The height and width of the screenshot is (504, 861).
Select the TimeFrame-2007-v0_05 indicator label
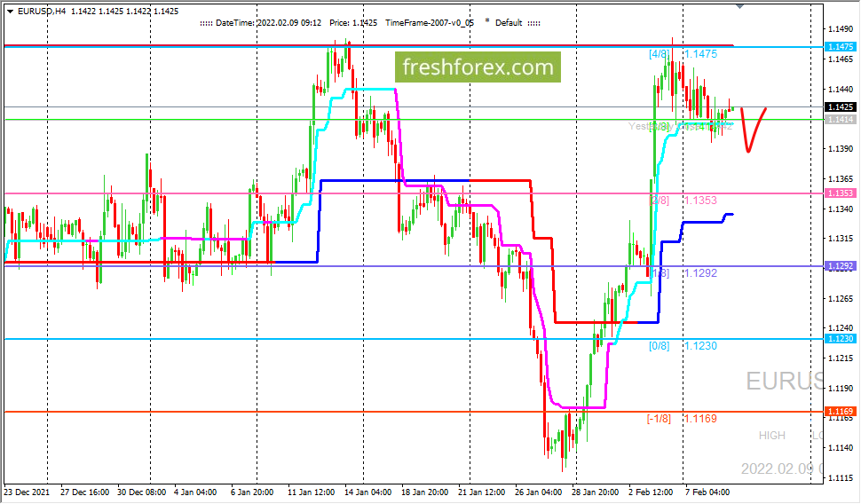pos(430,23)
